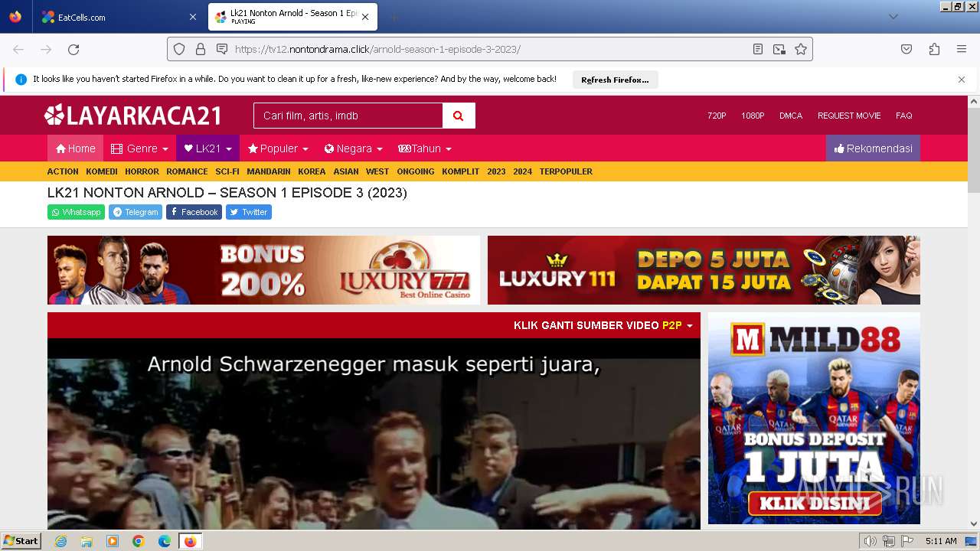The image size is (980, 551).
Task: Expand the Negara dropdown menu
Action: click(x=353, y=148)
